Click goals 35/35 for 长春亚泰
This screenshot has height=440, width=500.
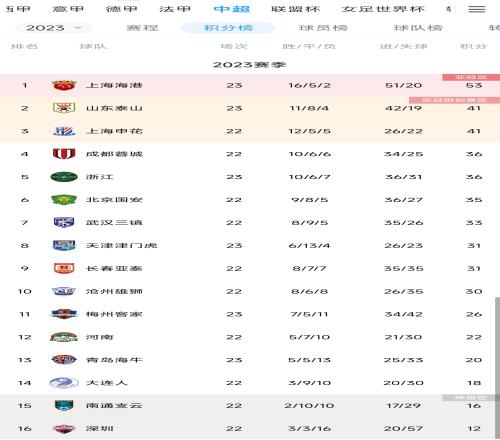coord(403,269)
